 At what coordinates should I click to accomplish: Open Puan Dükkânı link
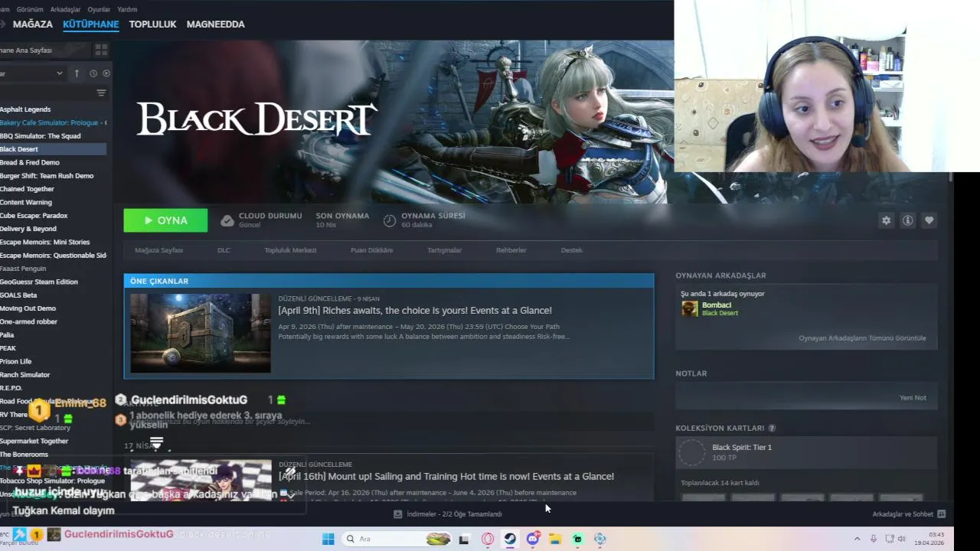[371, 250]
